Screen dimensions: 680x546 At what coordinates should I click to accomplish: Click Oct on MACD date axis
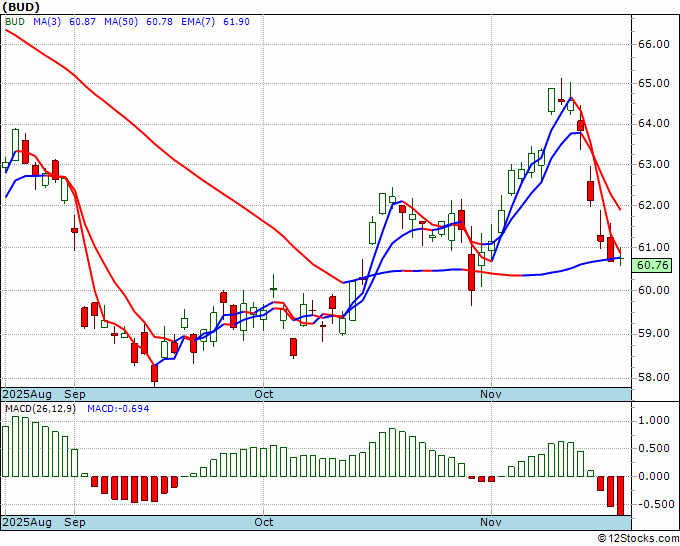pyautogui.click(x=264, y=522)
